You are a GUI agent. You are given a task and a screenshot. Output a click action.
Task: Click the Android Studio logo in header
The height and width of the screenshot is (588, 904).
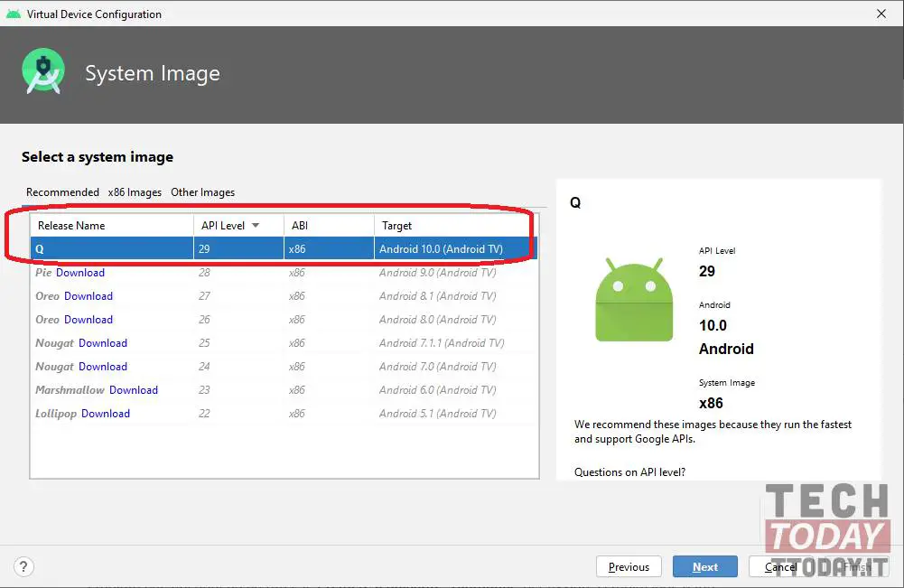(x=43, y=71)
